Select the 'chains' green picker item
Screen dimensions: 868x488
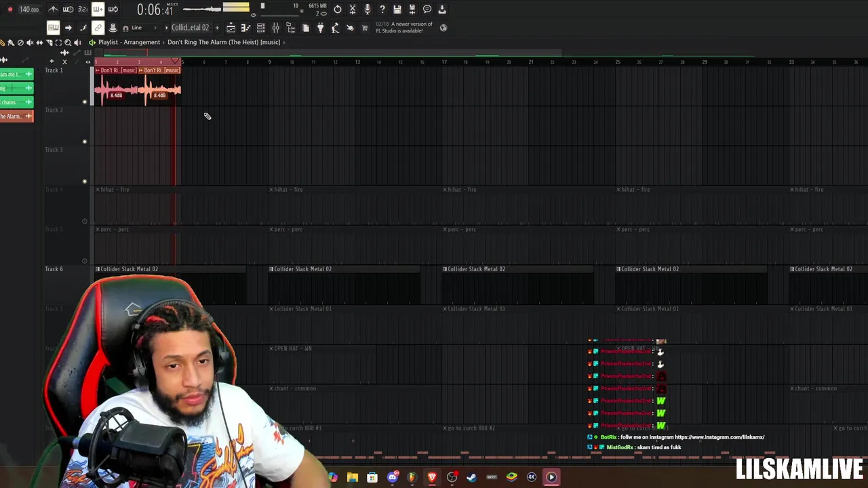click(16, 102)
